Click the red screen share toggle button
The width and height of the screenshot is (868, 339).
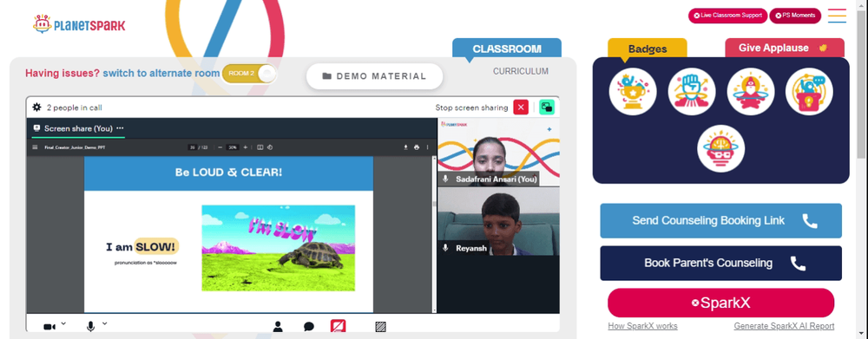339,326
